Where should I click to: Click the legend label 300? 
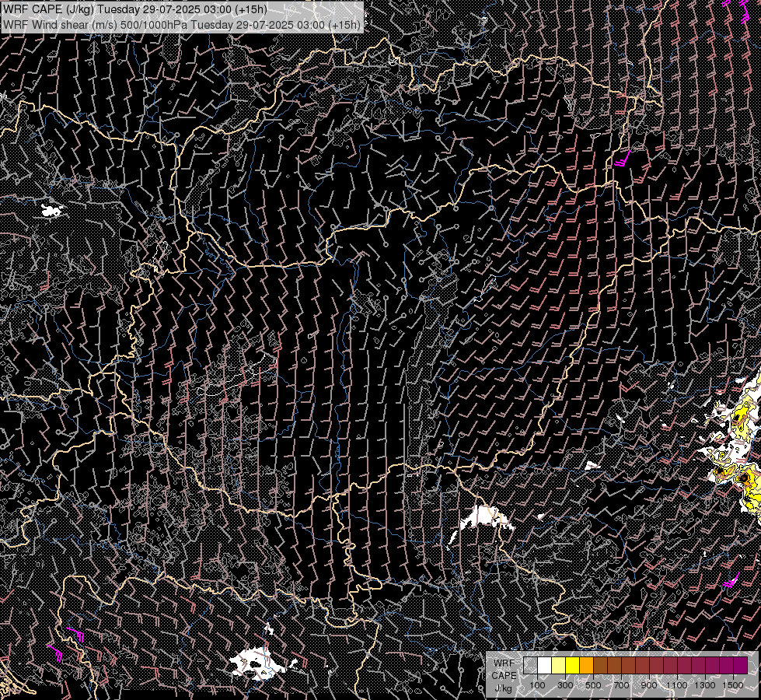pos(565,685)
